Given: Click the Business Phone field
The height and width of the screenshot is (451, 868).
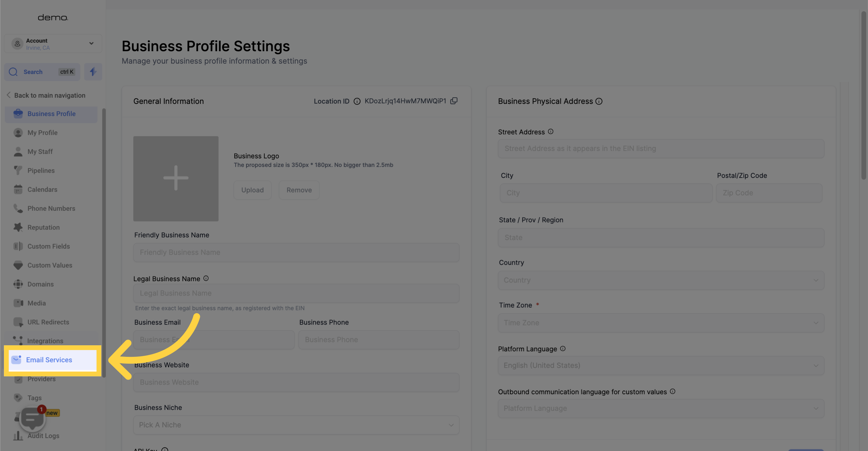Looking at the screenshot, I should click(x=379, y=340).
